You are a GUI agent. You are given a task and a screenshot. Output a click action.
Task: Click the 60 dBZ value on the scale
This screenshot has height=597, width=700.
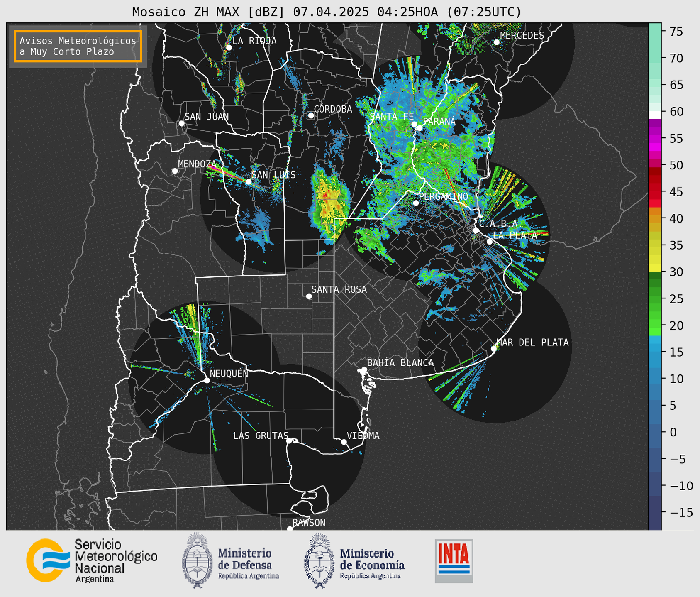coord(676,112)
